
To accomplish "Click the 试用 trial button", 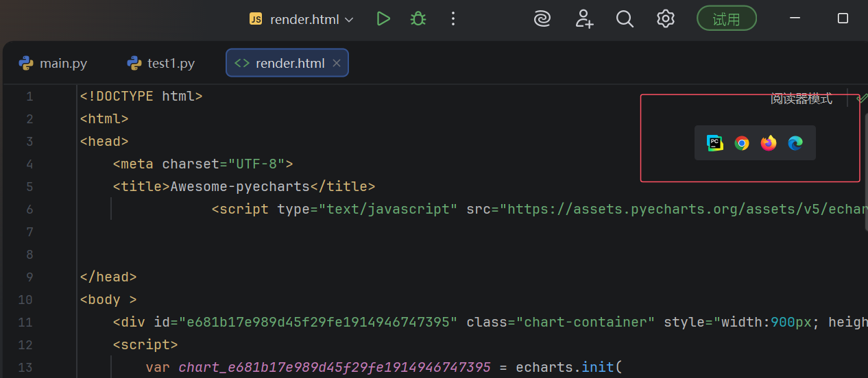I will pos(727,18).
